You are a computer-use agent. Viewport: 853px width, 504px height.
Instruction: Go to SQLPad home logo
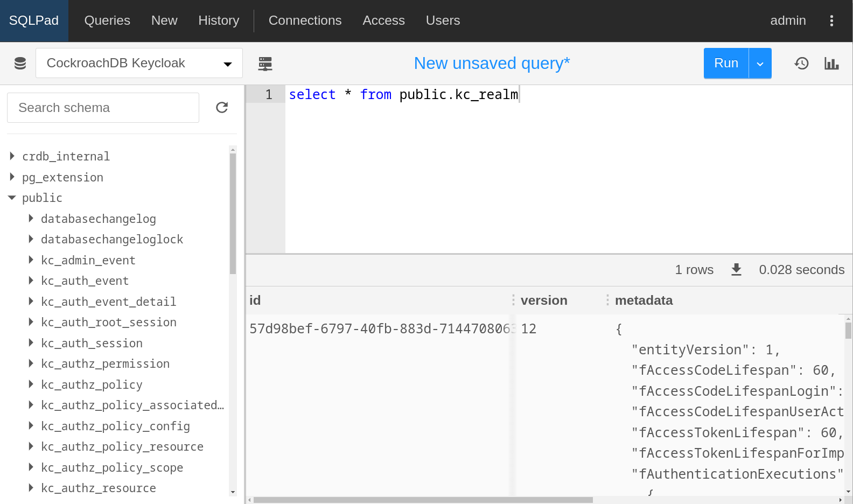click(x=34, y=20)
